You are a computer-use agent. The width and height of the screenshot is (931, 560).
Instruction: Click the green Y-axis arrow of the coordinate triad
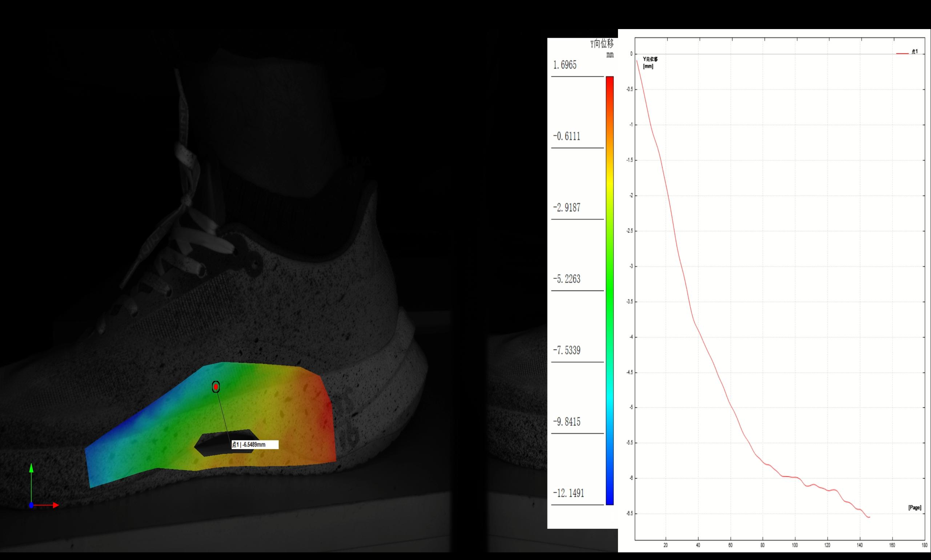(x=31, y=469)
